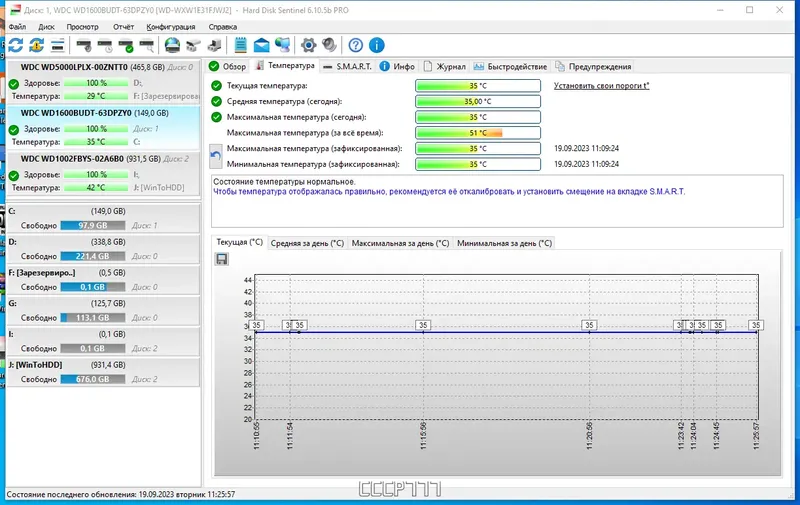Click the globe-on-disk toolbar icon
Viewport: 800px width, 505px height.
(x=172, y=45)
